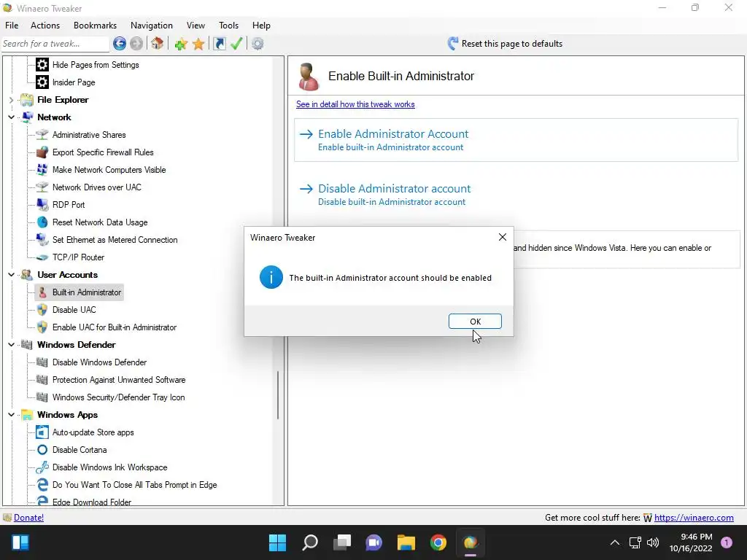
Task: Close the Winaero Tweaker message dialog
Action: tap(502, 237)
